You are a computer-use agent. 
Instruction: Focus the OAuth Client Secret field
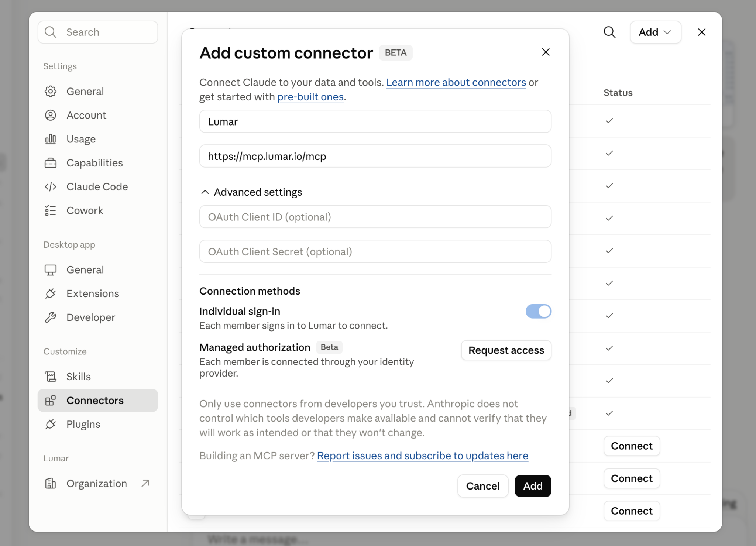[375, 251]
